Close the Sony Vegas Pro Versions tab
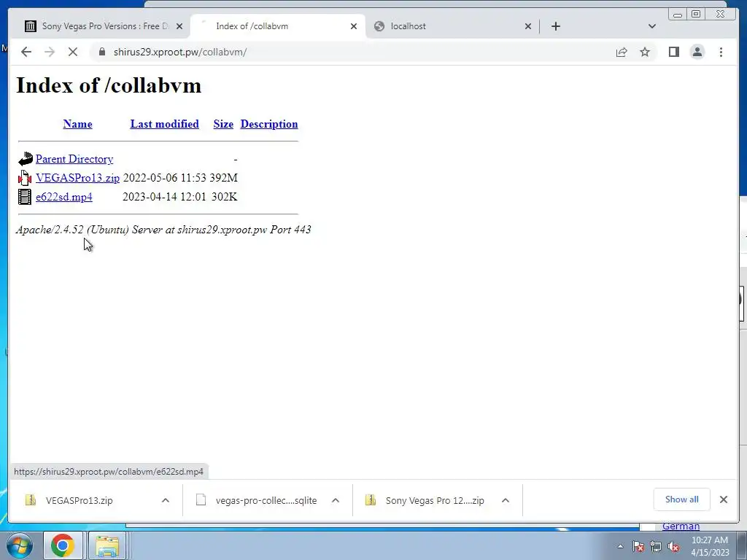 [179, 26]
